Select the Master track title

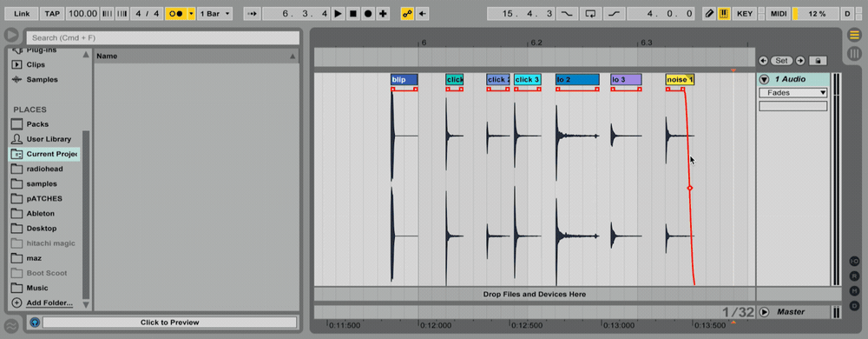(791, 312)
